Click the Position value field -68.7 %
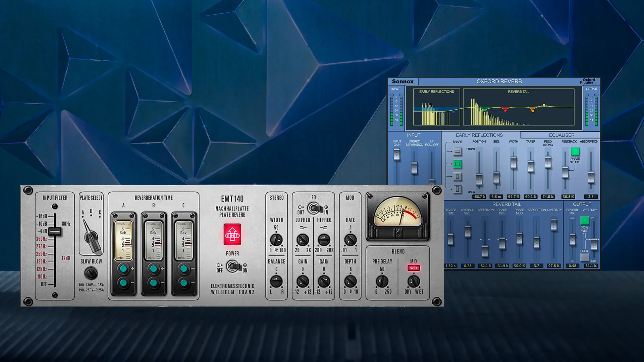 (479, 197)
